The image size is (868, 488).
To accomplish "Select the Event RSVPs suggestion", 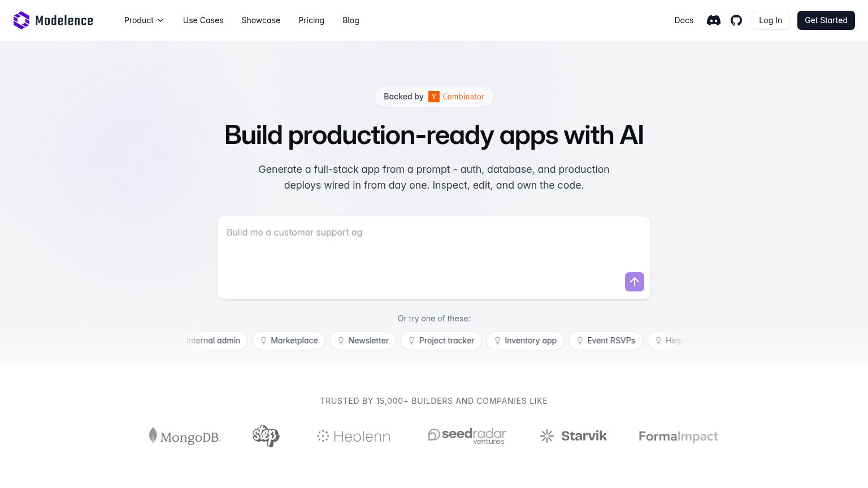I will tap(606, 341).
